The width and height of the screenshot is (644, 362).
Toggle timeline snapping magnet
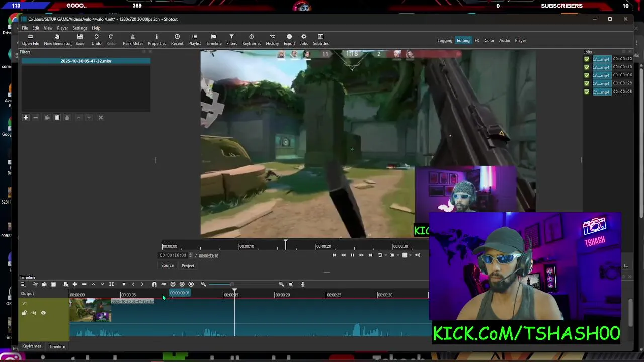[x=154, y=284]
